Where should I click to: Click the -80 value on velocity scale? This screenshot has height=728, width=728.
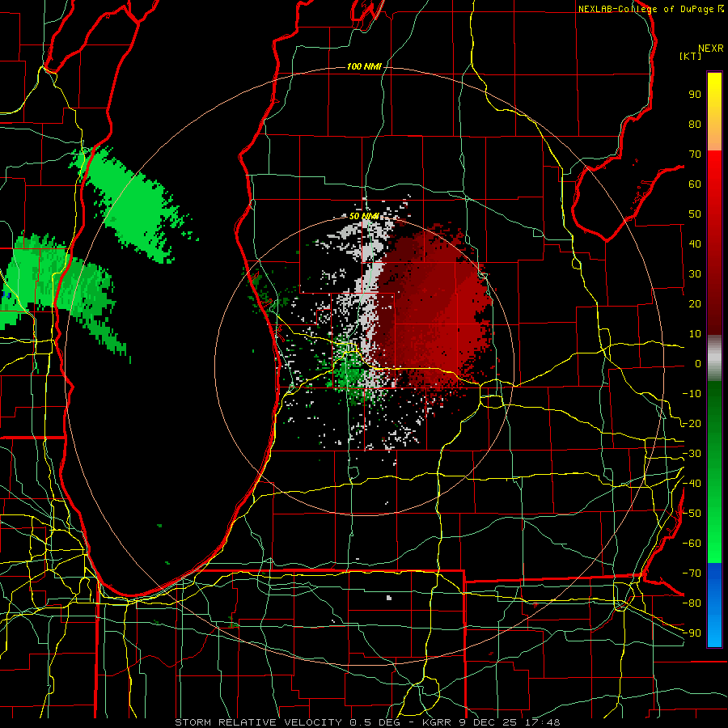[692, 603]
